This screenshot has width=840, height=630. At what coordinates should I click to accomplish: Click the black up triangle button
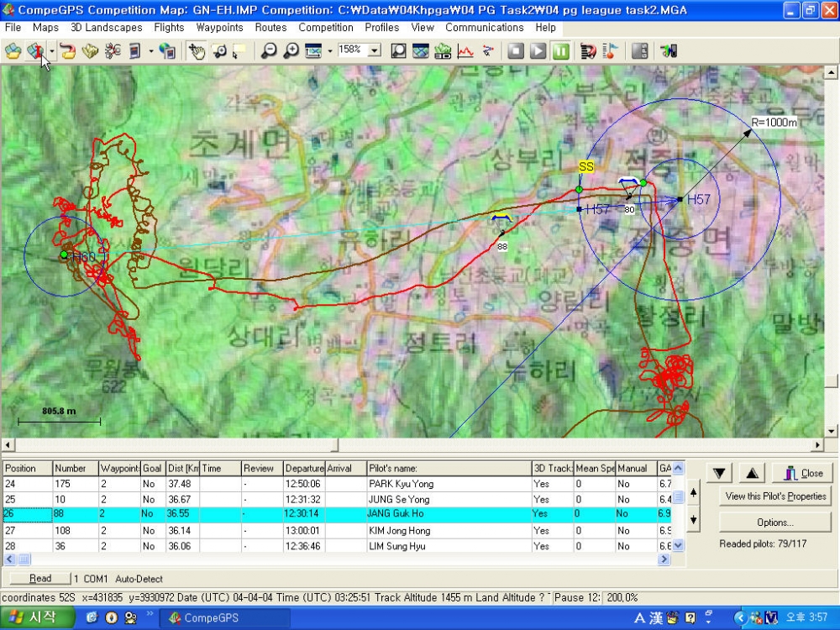click(x=752, y=473)
